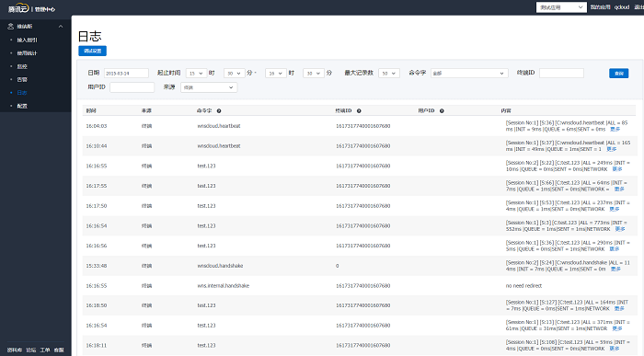Open the 命令字 dropdown
The image size is (644, 356).
469,73
